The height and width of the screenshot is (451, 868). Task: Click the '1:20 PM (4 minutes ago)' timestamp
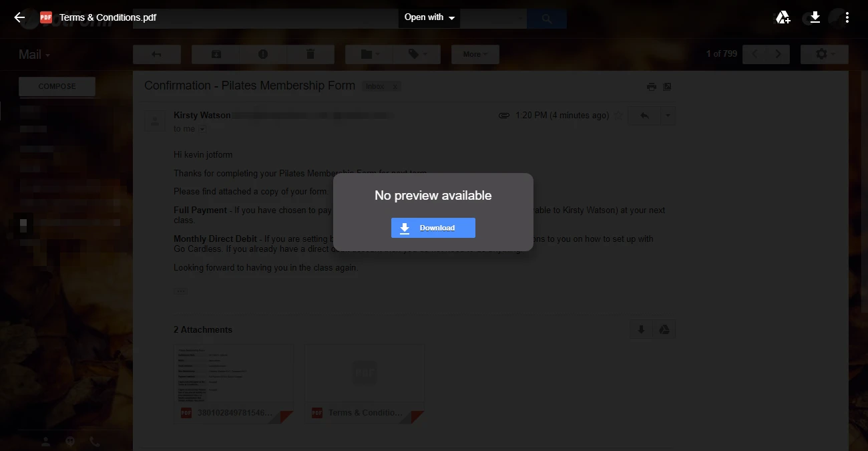tap(562, 116)
